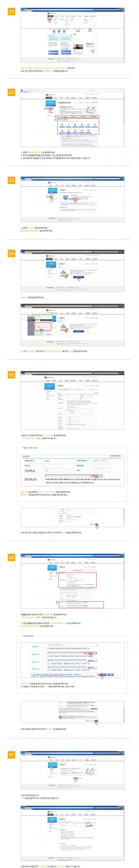Click 찾아보기 in the 필명/예명 자료 row

96,476
